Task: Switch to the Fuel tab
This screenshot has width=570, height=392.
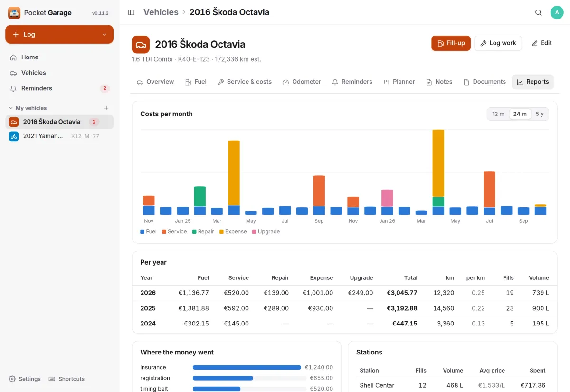Action: coord(196,82)
